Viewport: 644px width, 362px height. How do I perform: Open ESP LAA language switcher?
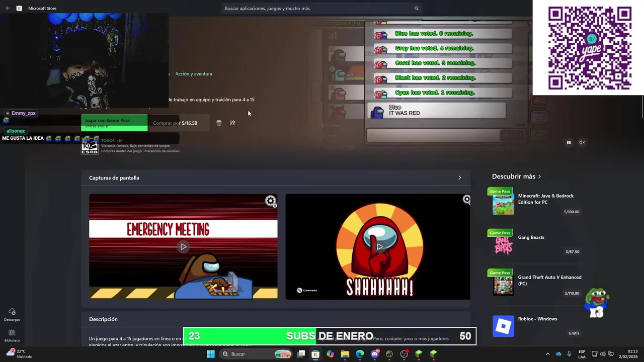tap(582, 354)
